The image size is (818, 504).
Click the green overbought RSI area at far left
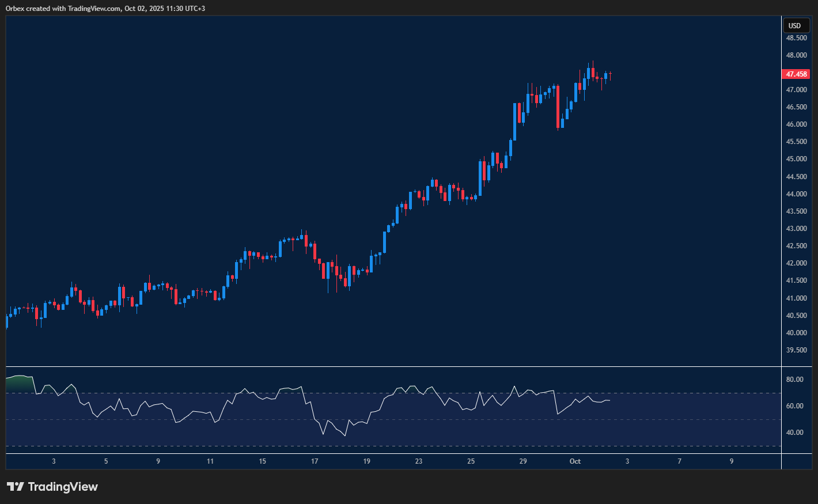19,383
